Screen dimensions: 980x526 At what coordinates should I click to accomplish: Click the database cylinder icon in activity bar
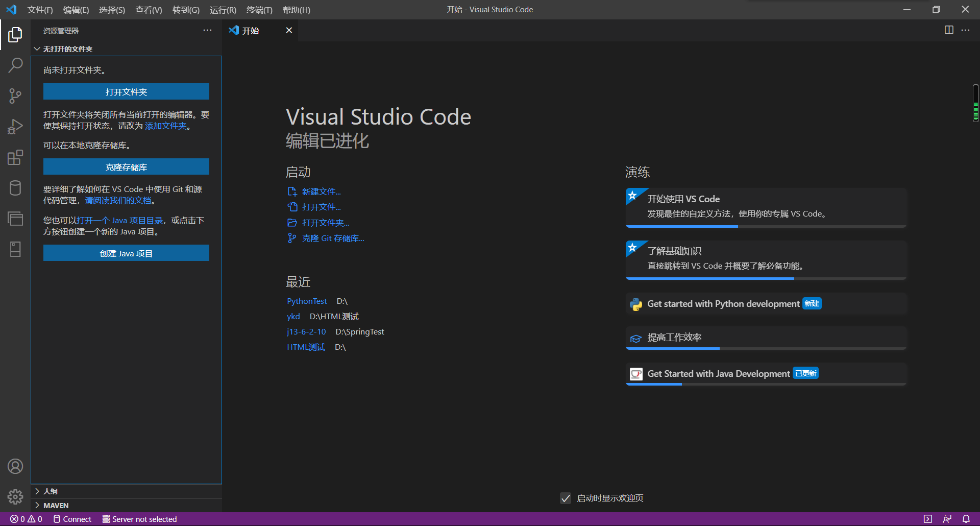click(x=15, y=188)
